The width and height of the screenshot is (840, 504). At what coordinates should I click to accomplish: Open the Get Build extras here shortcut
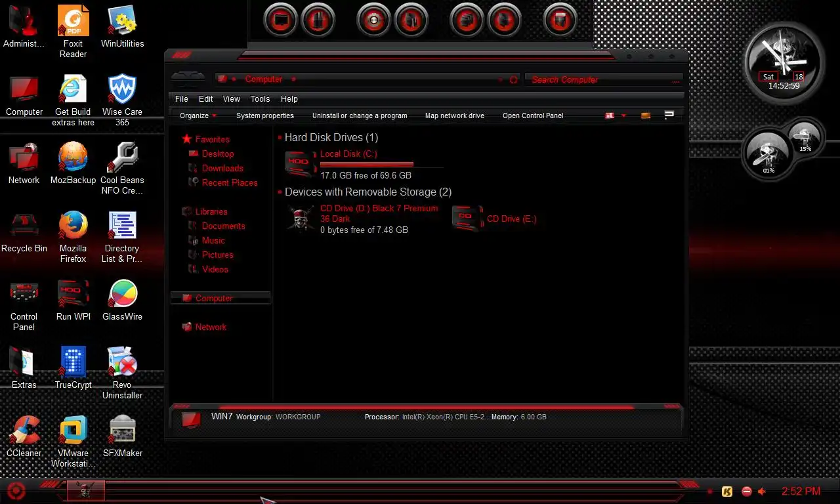[73, 100]
